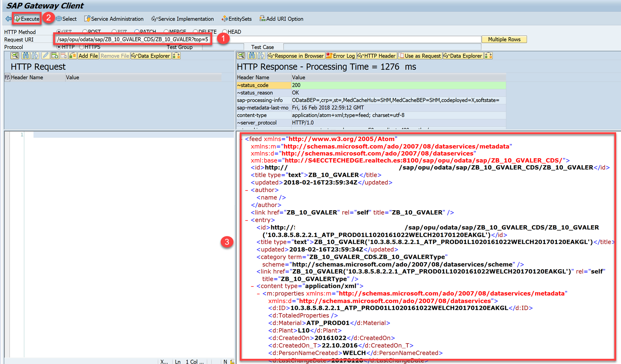Click request pane expand/collapse arrows icon

[177, 56]
